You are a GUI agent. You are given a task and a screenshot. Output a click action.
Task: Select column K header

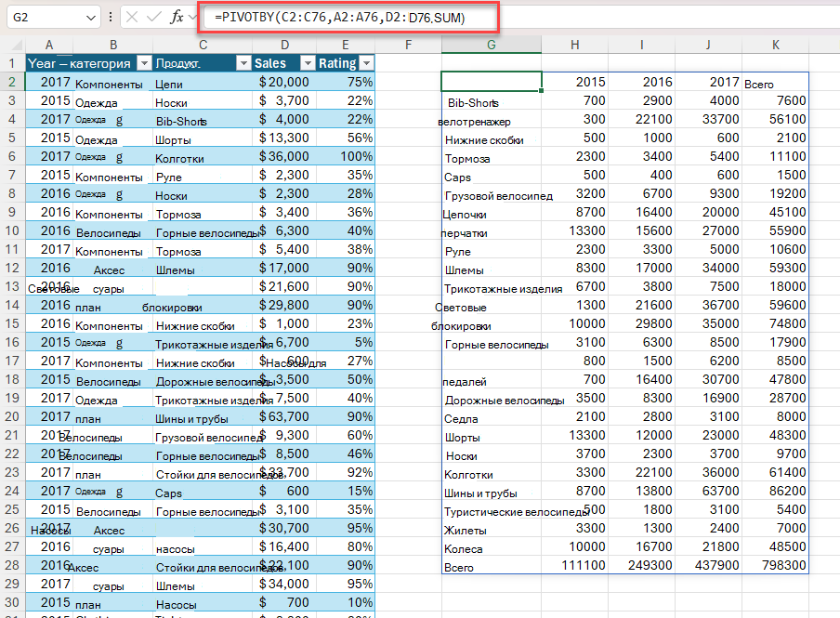click(x=776, y=45)
